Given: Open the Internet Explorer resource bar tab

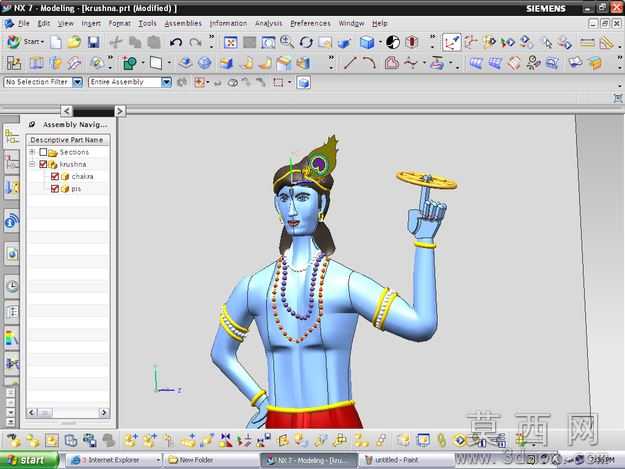Looking at the screenshot, I should 12,254.
